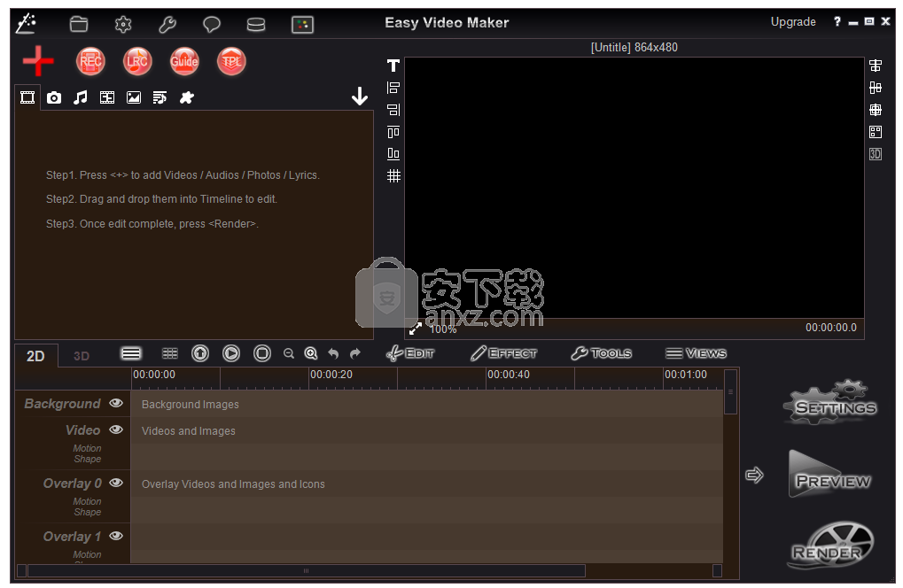Open the gear settings icon in top bar

pos(122,24)
